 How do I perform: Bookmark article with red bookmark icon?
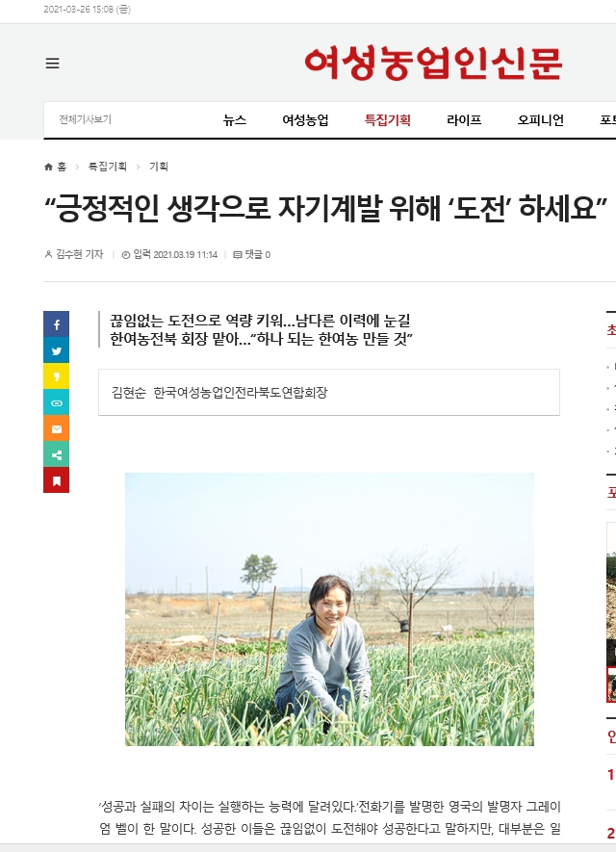pos(57,480)
